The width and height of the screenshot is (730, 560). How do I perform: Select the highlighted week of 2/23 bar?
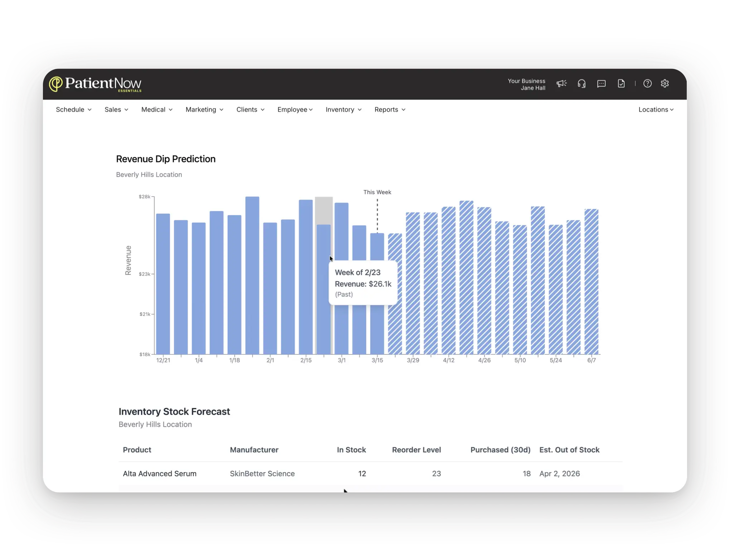point(323,289)
